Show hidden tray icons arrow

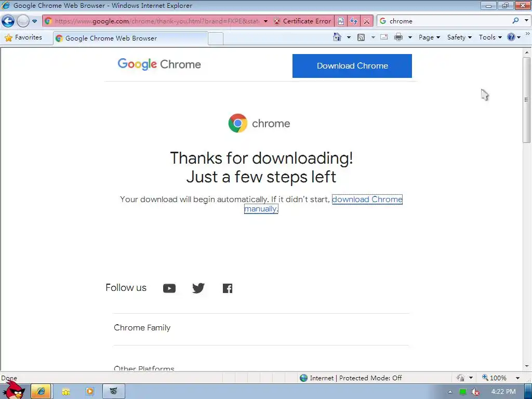tap(450, 392)
